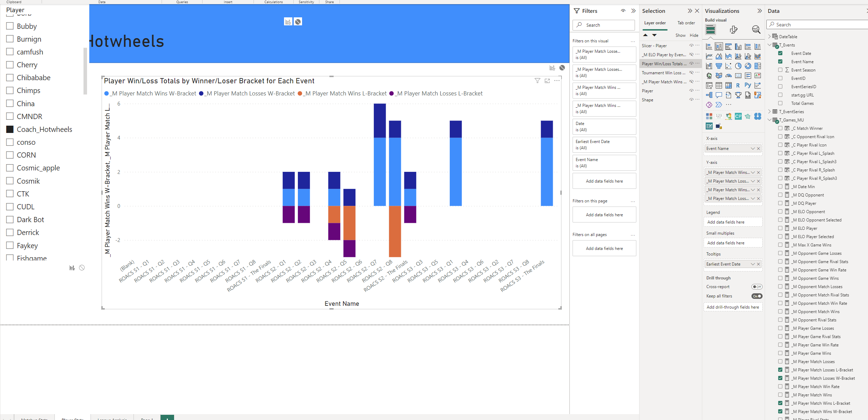Click the Hide button in the Selection pane

pyautogui.click(x=694, y=35)
